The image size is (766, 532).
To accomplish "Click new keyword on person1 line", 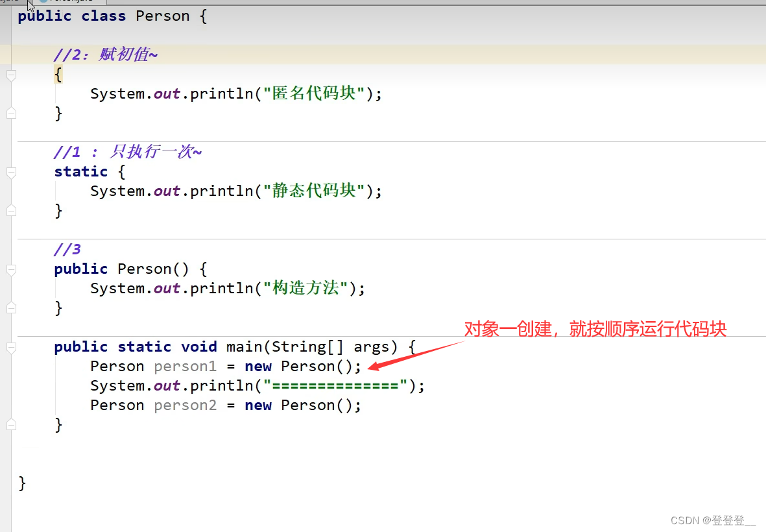I will (x=258, y=367).
